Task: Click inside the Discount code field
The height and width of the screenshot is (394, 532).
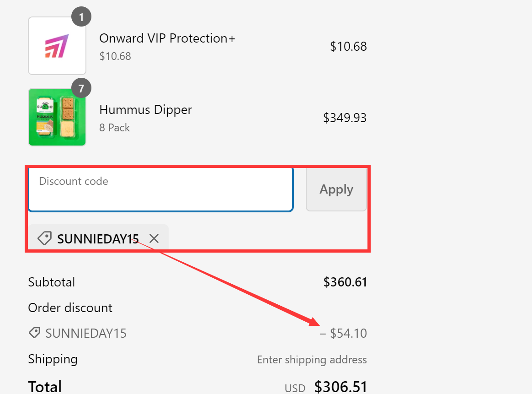Action: tap(160, 189)
